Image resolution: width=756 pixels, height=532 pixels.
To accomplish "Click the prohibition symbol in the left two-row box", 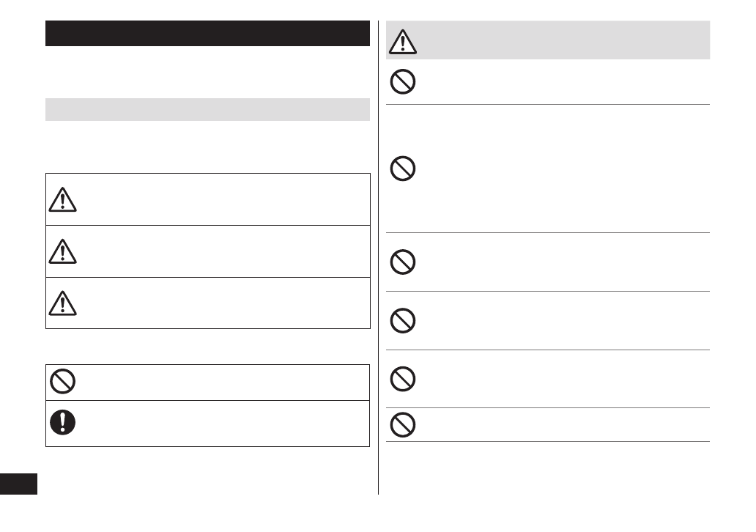I will click(x=62, y=383).
